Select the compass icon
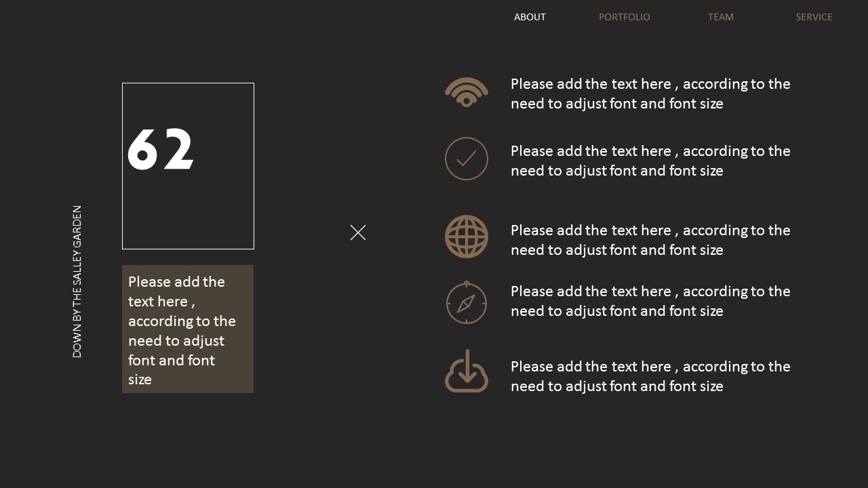Screen dimensions: 868x488 pyautogui.click(x=467, y=302)
